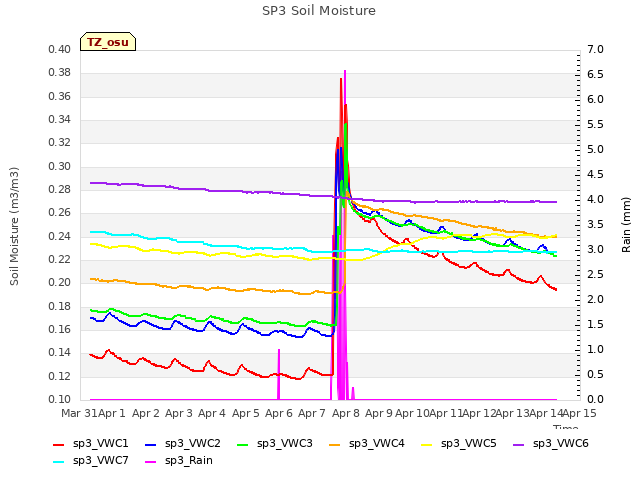This screenshot has width=640, height=480.
Task: Click the 4.0 right axis value
Action: point(595,199)
